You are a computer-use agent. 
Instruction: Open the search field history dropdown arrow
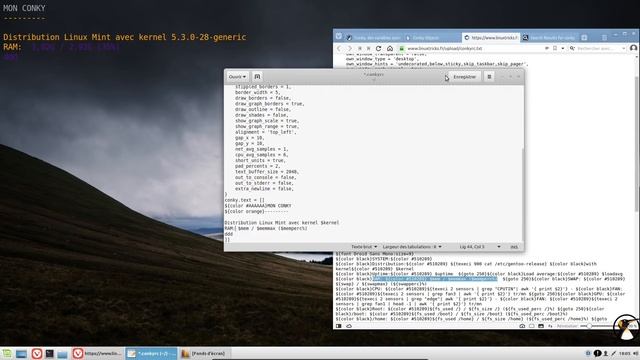624,48
